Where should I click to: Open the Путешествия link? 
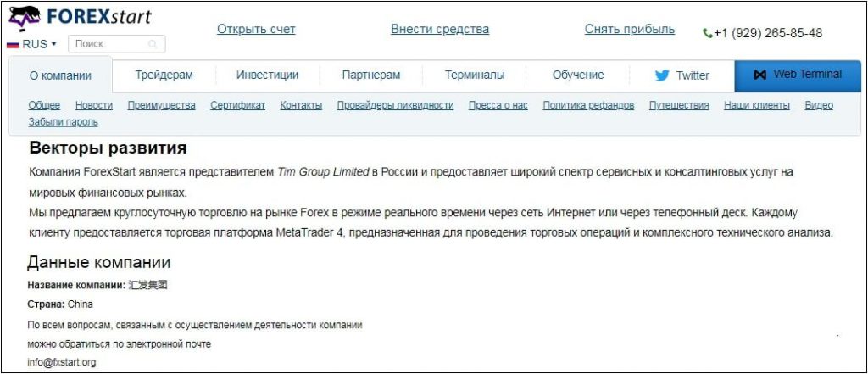(679, 105)
